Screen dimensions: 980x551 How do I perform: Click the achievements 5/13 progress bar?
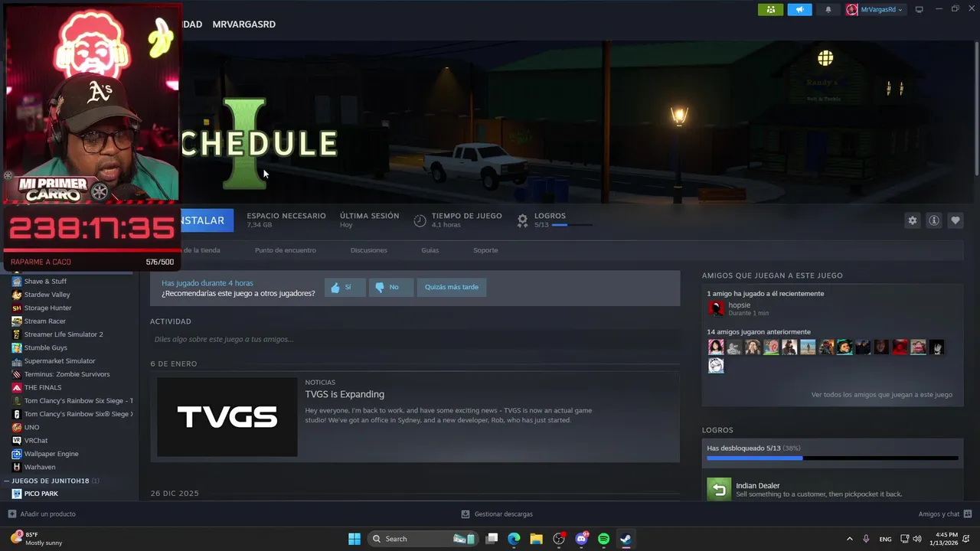tap(832, 458)
